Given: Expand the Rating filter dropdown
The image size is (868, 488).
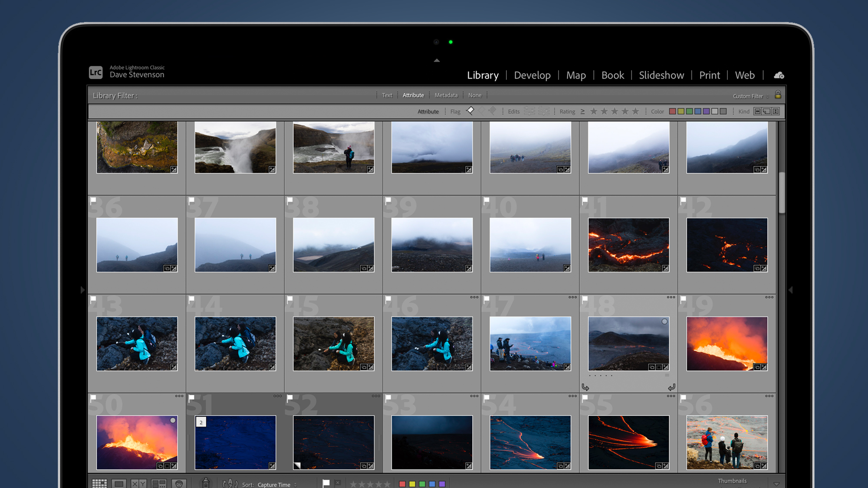Looking at the screenshot, I should coord(582,111).
